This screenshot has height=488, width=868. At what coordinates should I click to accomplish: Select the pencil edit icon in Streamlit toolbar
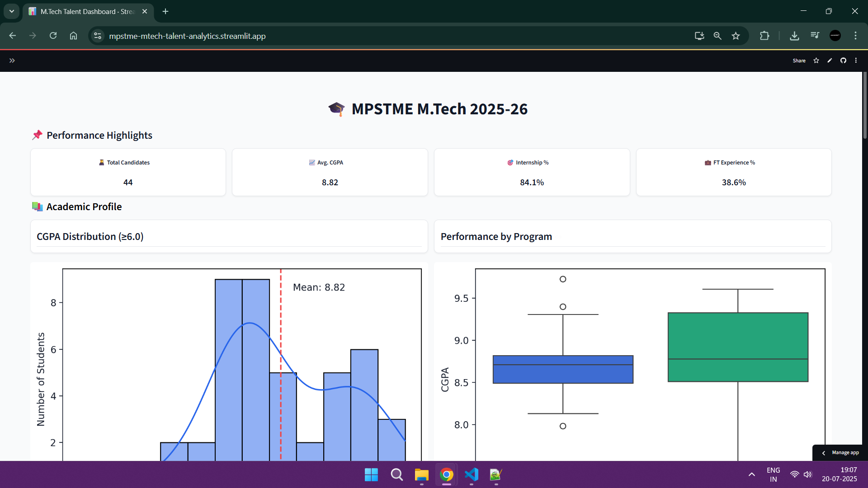[x=830, y=60]
